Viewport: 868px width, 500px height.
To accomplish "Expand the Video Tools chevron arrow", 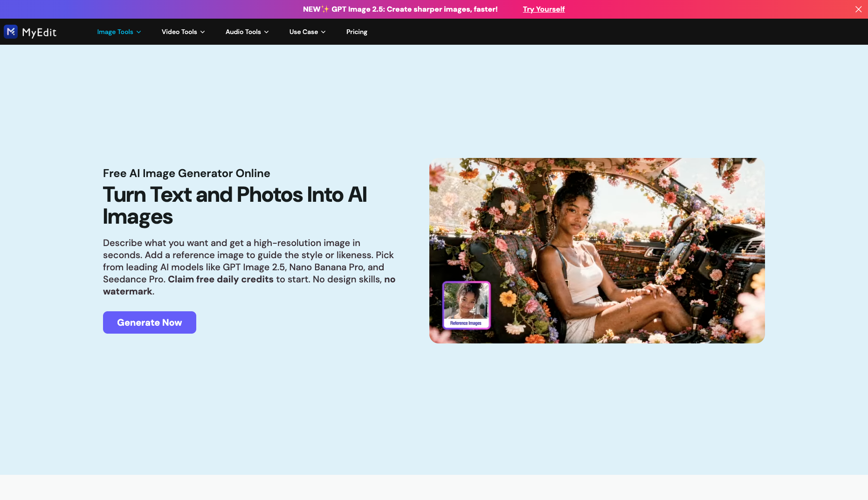I will click(202, 32).
